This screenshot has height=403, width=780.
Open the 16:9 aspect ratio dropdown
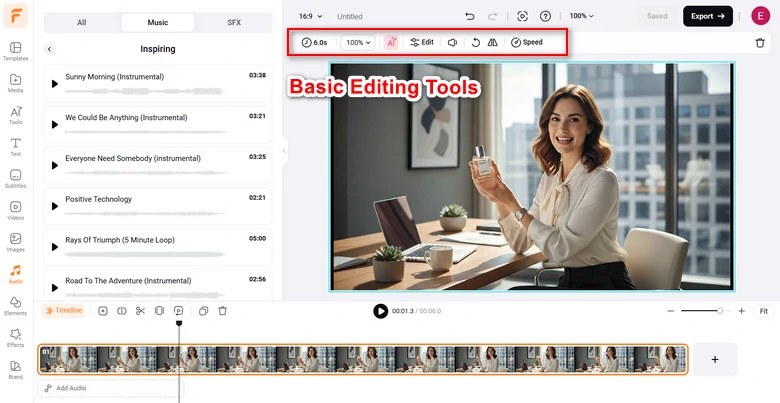pyautogui.click(x=310, y=16)
